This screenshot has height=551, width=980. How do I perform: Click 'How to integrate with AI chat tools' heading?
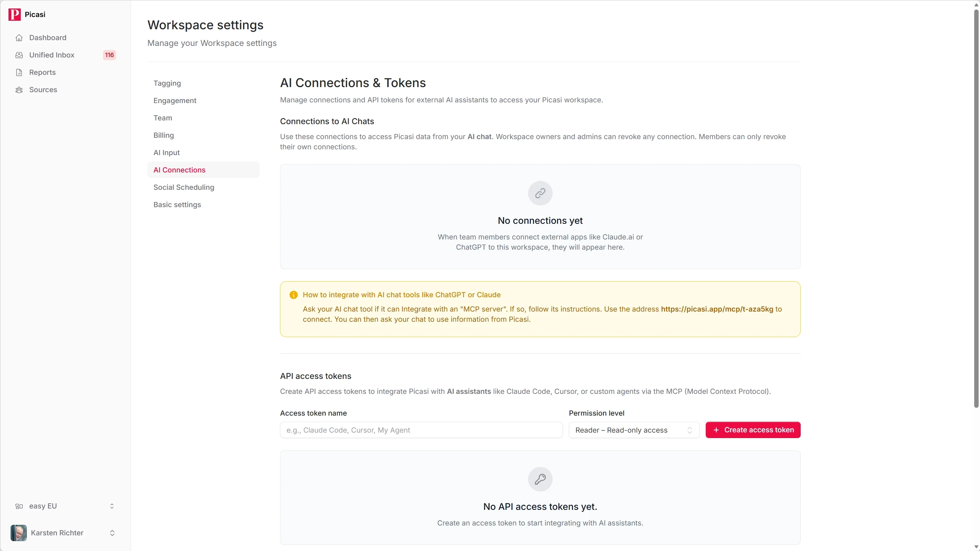click(x=402, y=295)
